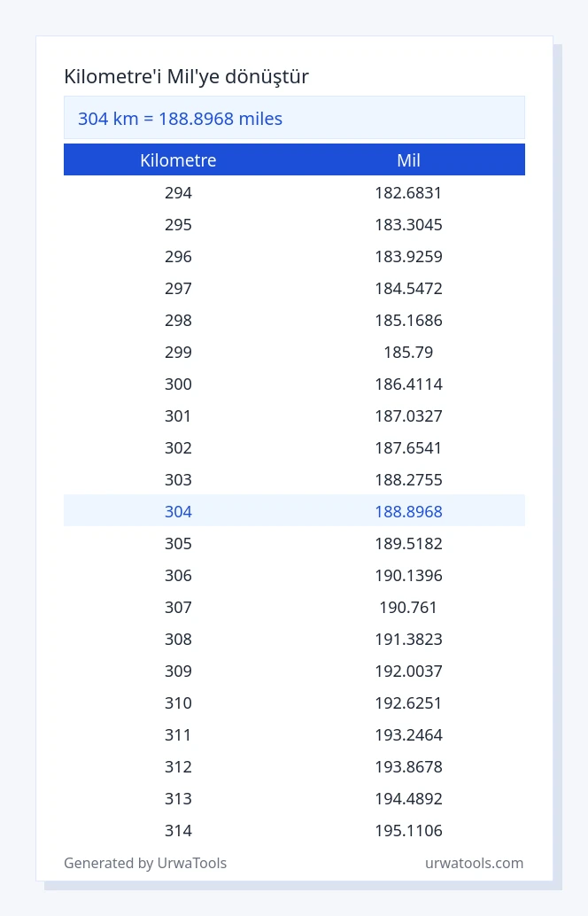
Task: Select the highlighted 304 row cell
Action: click(178, 511)
